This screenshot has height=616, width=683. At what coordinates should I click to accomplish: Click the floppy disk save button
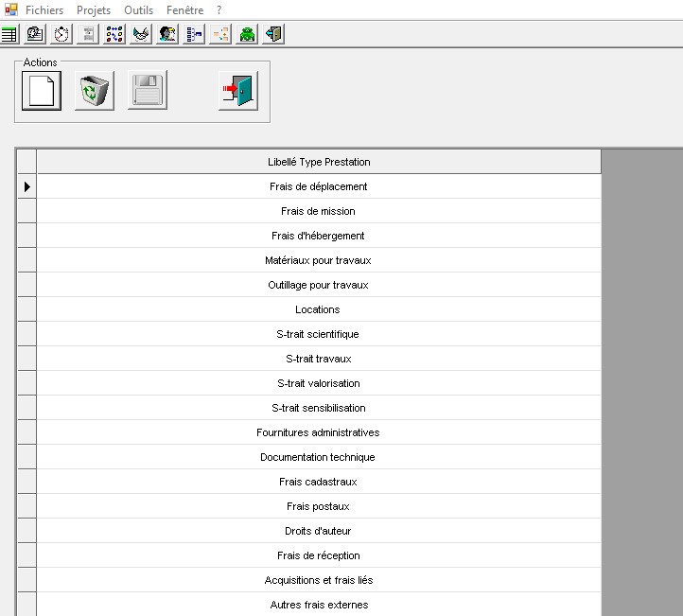tap(148, 92)
